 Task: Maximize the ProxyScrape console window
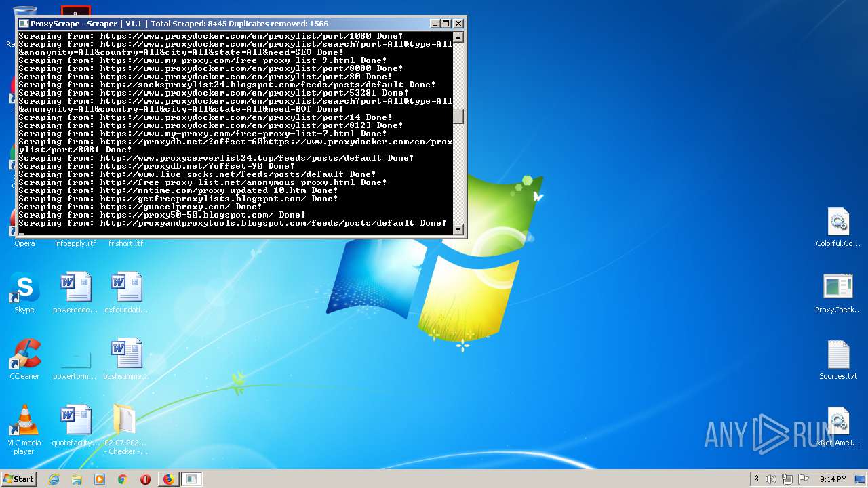click(446, 24)
